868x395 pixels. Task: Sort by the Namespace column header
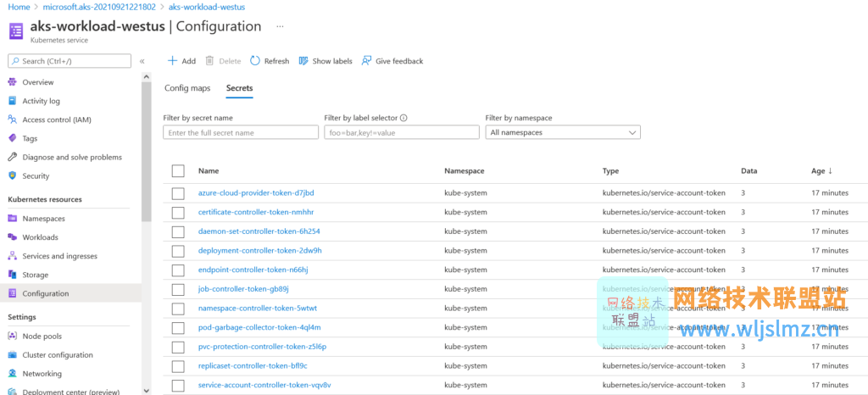pos(464,171)
